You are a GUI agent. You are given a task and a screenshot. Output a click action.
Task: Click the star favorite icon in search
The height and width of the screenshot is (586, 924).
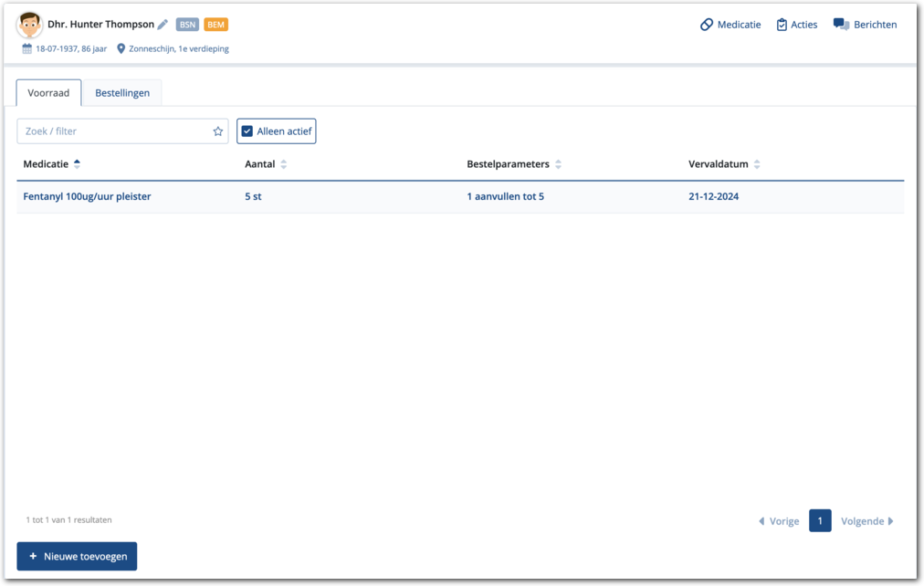coord(218,131)
